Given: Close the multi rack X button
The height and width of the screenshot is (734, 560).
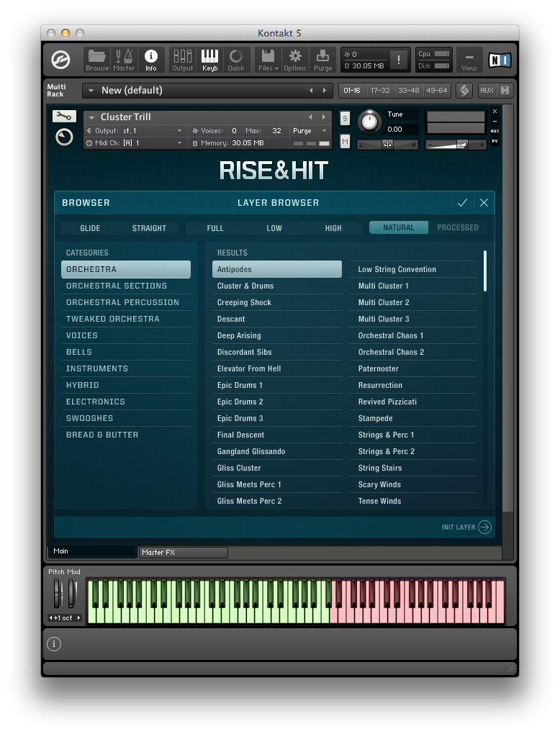Looking at the screenshot, I should coord(505,91).
